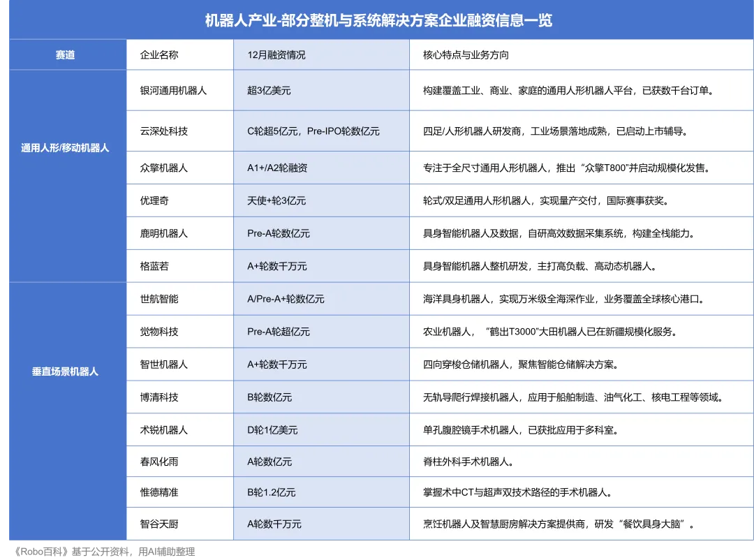
Task: Click company name 世航智能
Action: 159,299
